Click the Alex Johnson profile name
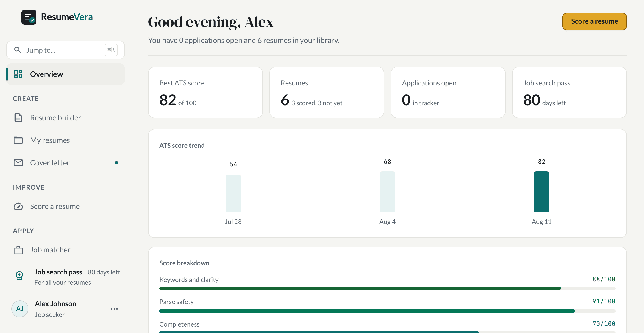The height and width of the screenshot is (333, 644). pos(56,304)
